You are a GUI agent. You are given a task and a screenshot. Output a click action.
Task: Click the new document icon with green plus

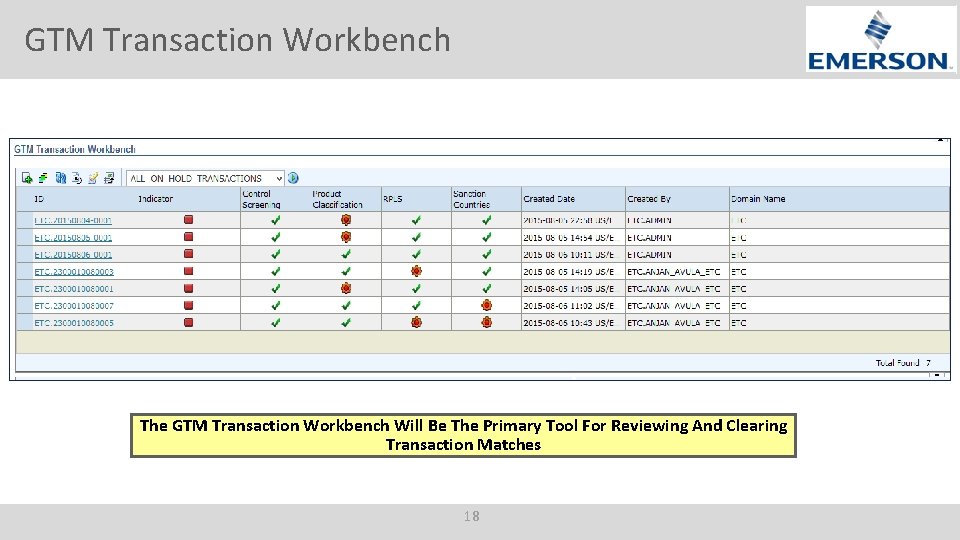tap(27, 178)
